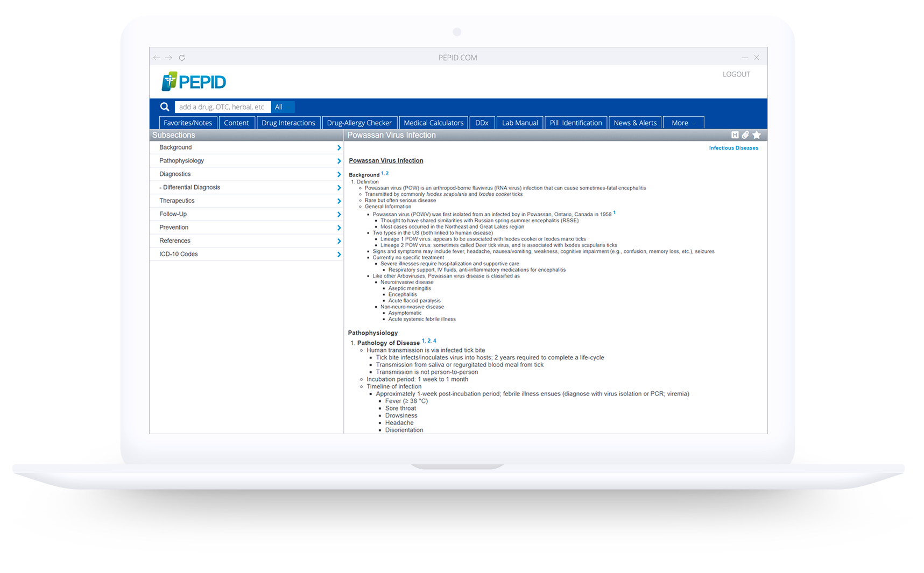Open the News & Alerts section
The width and height of the screenshot is (924, 573).
point(635,122)
